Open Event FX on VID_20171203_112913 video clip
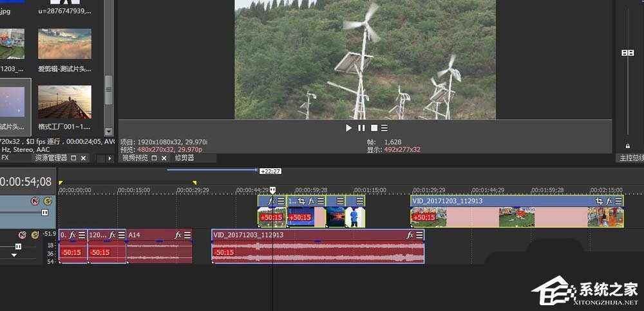This screenshot has width=644, height=311. pyautogui.click(x=609, y=201)
